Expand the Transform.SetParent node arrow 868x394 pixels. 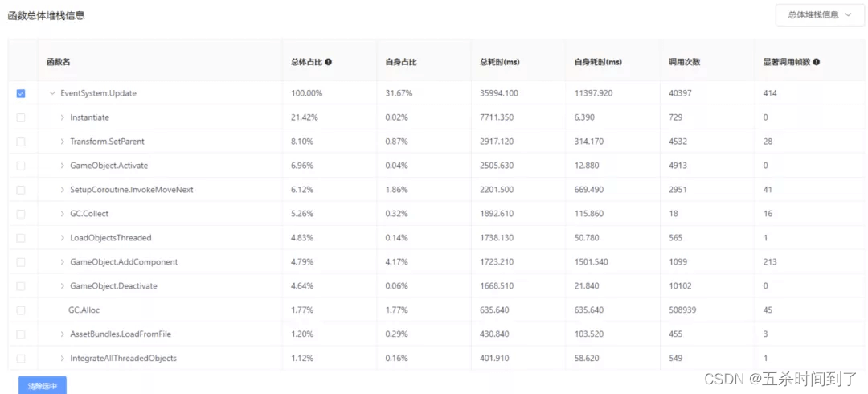(x=63, y=142)
